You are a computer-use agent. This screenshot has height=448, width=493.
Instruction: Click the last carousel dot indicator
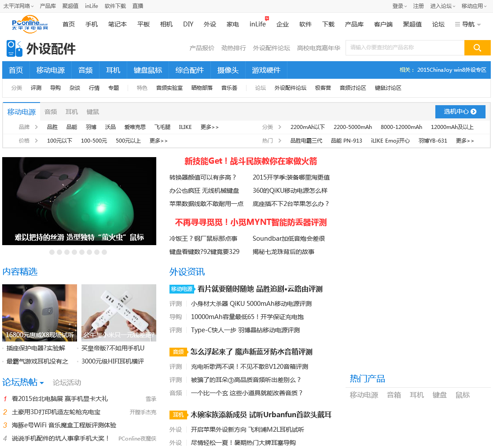click(x=104, y=252)
